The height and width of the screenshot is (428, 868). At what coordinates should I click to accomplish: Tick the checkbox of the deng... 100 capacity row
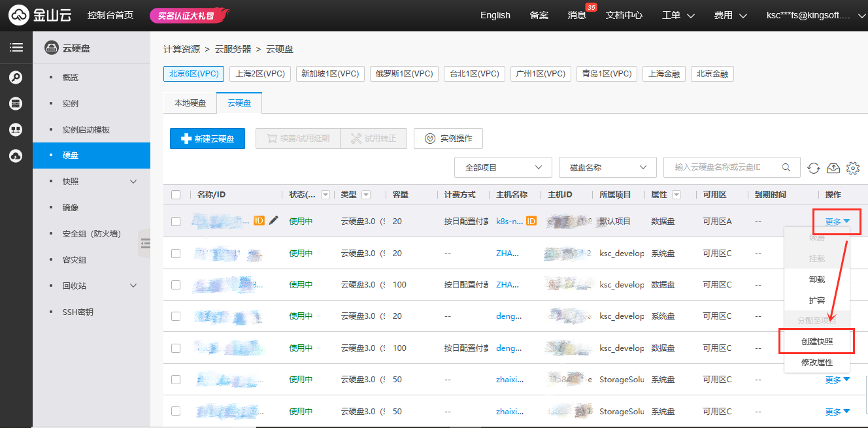click(x=176, y=348)
